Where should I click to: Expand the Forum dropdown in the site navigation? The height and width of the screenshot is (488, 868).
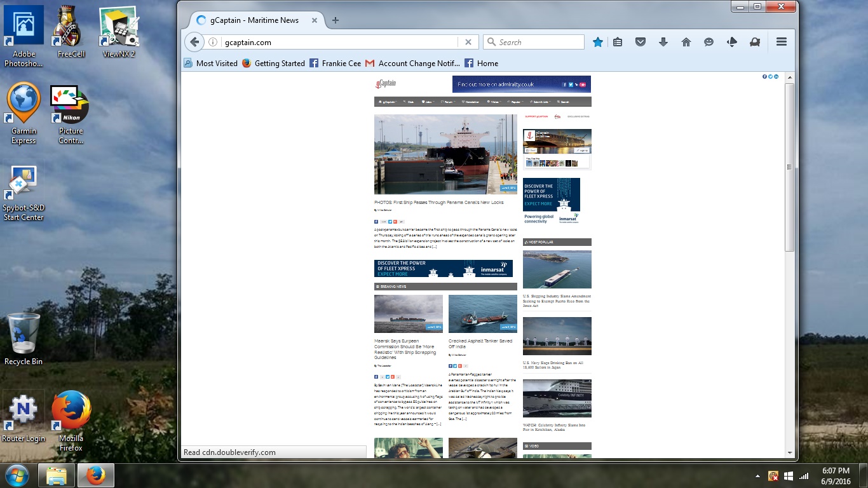(449, 102)
